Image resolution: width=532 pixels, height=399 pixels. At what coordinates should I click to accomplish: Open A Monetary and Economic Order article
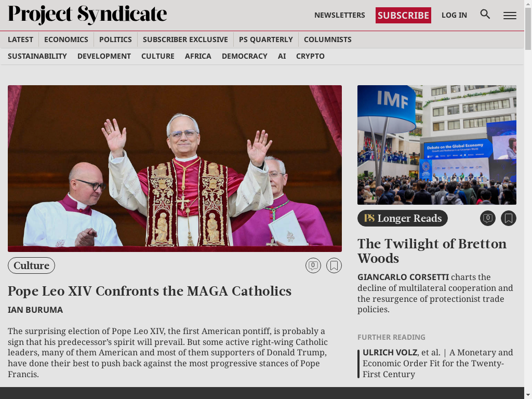pyautogui.click(x=437, y=363)
